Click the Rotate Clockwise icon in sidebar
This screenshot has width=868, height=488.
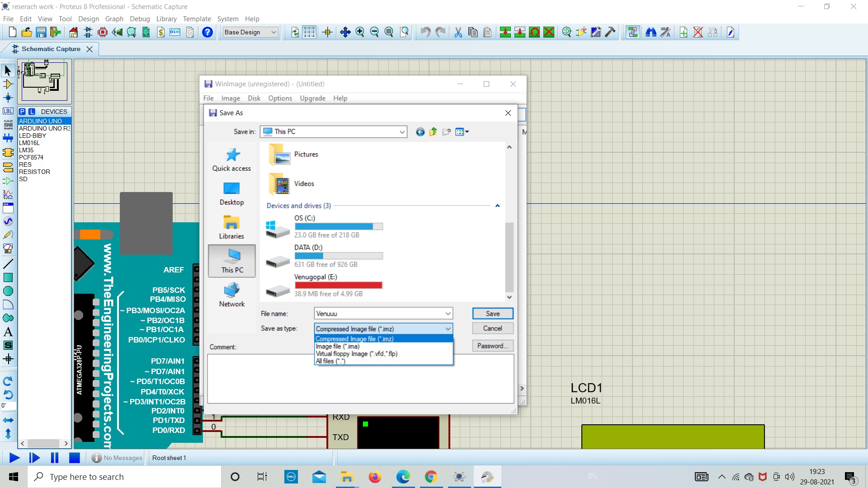[x=8, y=381]
